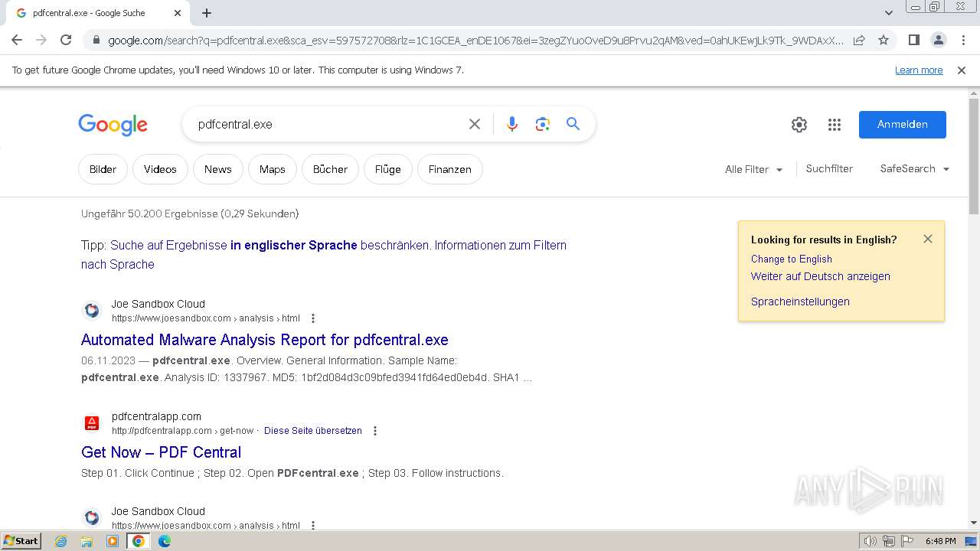Select the News filter
The image size is (980, 551).
click(x=218, y=169)
